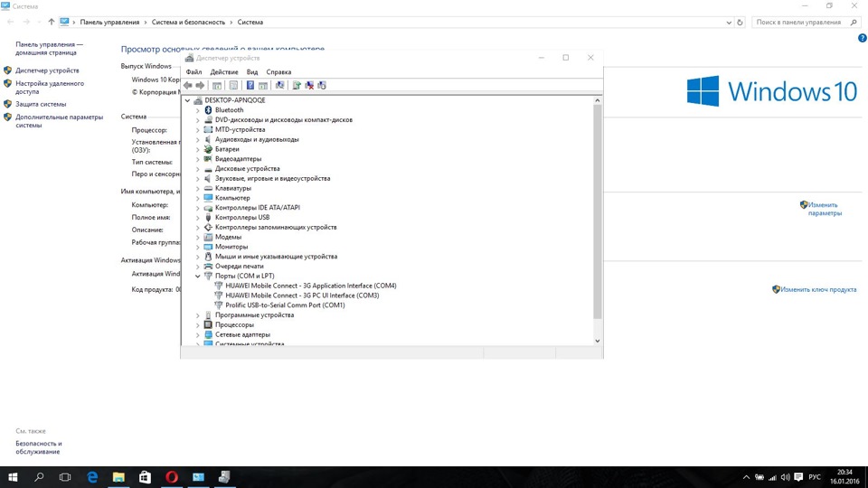Open Opera browser from the taskbar
The height and width of the screenshot is (488, 868).
172,476
